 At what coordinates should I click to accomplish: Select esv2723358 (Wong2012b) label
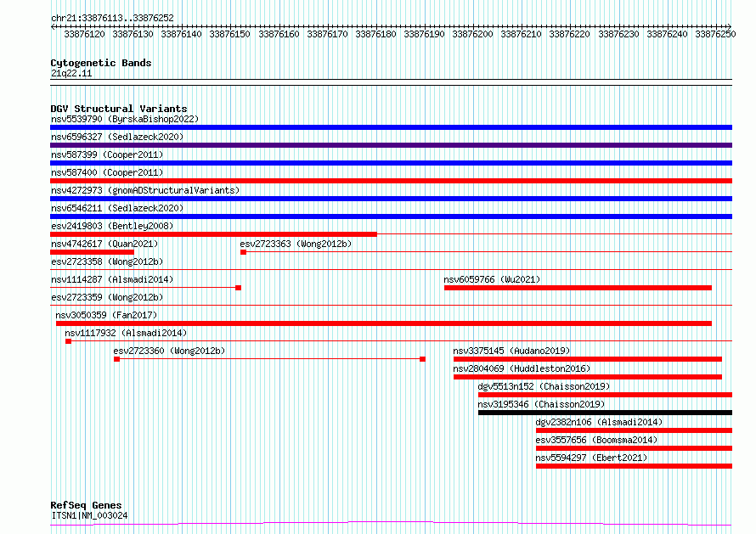pyautogui.click(x=107, y=261)
